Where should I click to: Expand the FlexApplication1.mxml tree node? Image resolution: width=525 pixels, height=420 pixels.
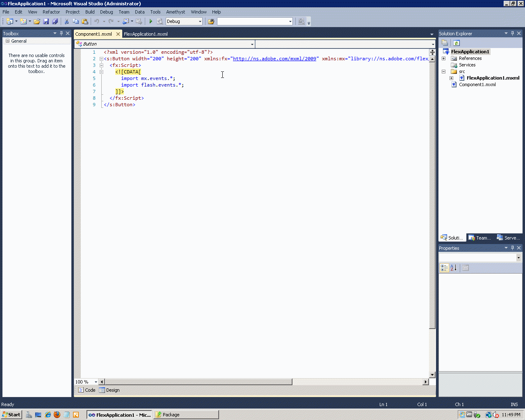pos(451,78)
